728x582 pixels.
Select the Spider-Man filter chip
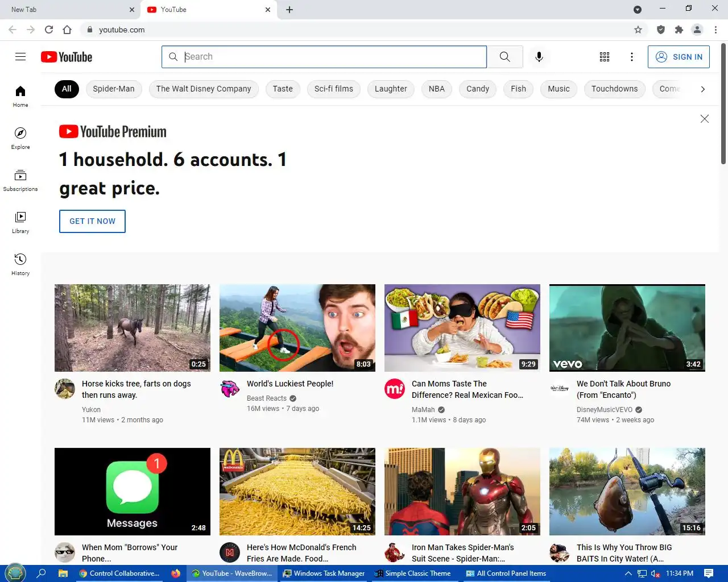coord(114,89)
